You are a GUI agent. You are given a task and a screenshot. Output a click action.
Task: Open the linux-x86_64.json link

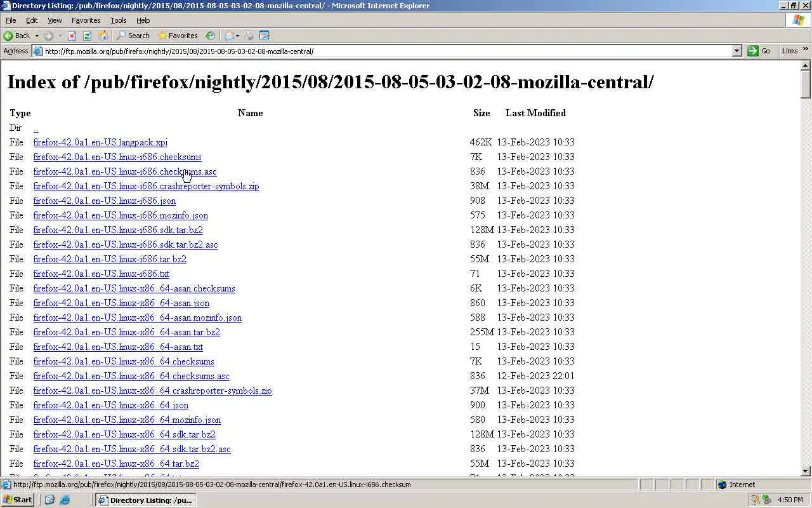click(x=111, y=405)
